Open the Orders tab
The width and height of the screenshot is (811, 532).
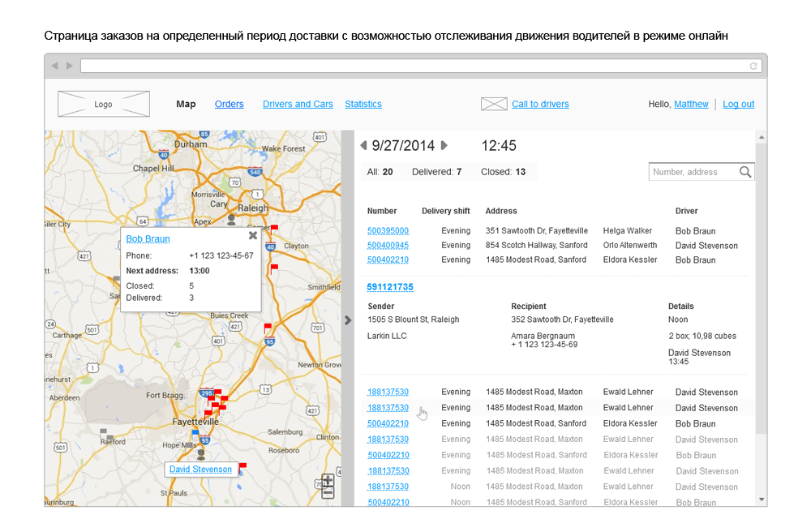pyautogui.click(x=229, y=104)
